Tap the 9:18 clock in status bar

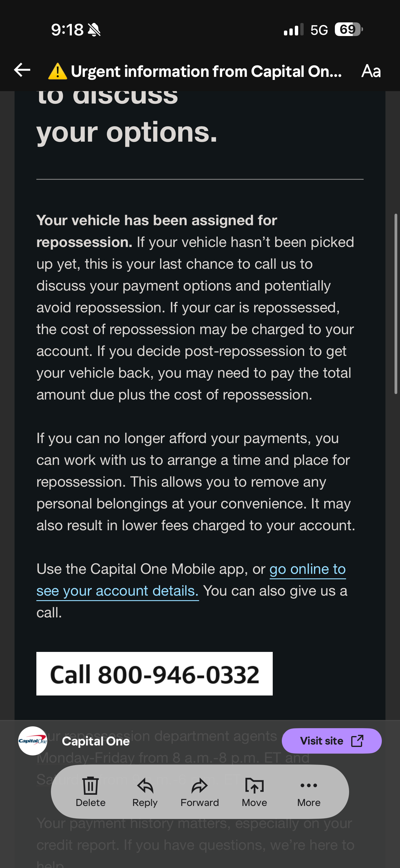click(67, 30)
